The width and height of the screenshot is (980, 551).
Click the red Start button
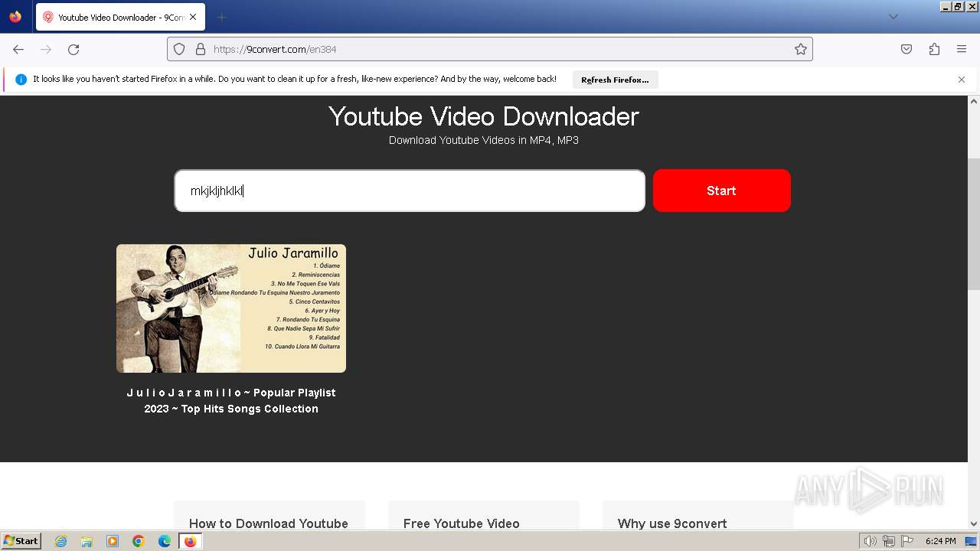721,191
